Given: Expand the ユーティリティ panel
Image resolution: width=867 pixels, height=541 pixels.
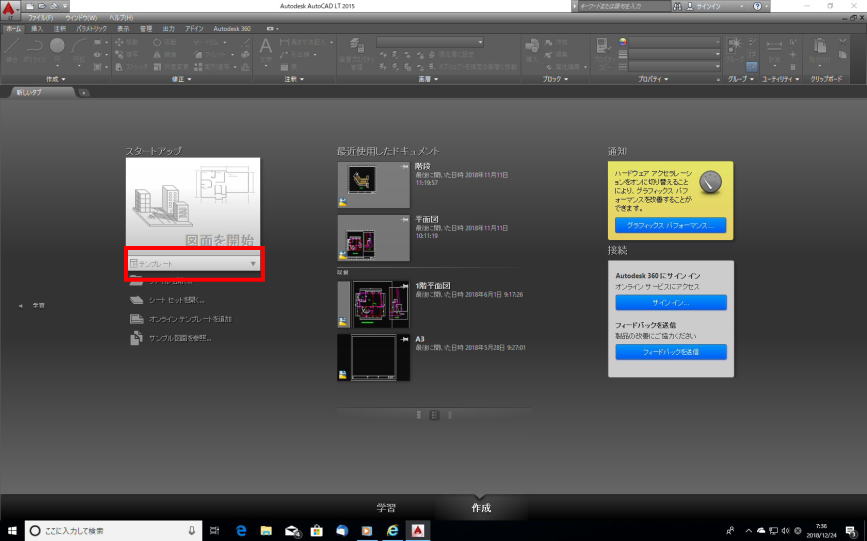Looking at the screenshot, I should coord(781,79).
